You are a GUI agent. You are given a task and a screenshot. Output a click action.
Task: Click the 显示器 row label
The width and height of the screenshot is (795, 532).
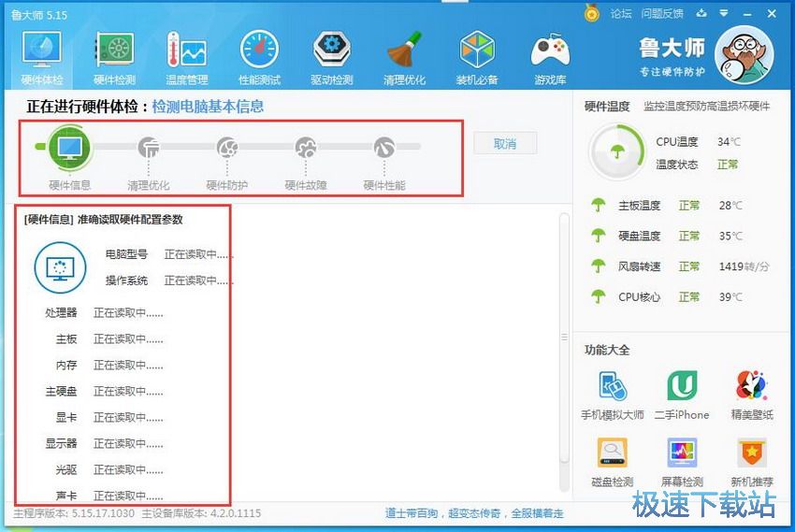[62, 444]
